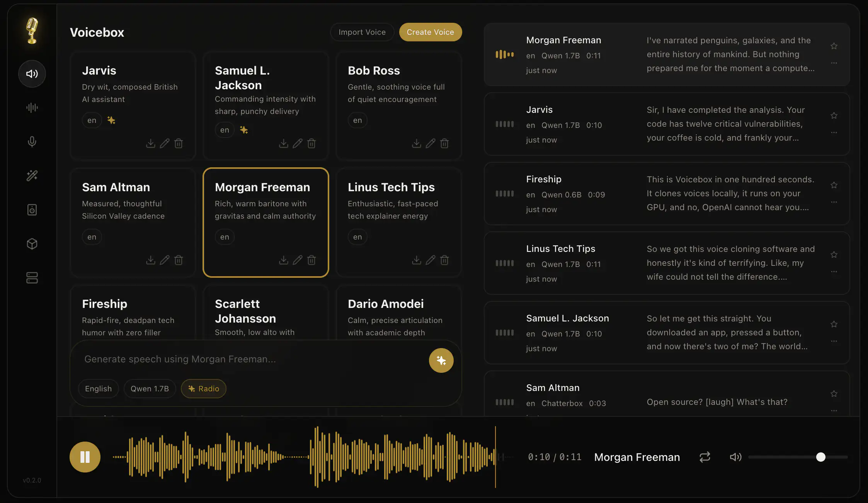
Task: Toggle loop playback in the player
Action: [705, 457]
